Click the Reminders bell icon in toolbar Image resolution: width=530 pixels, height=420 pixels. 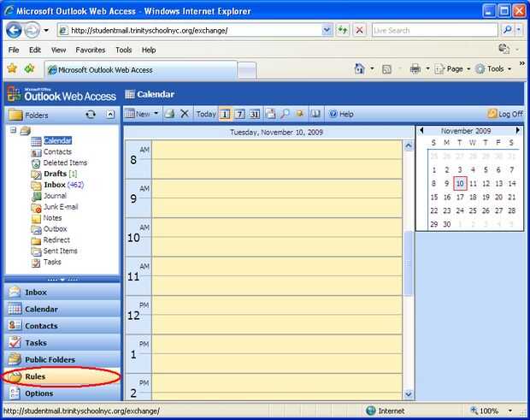click(x=299, y=114)
